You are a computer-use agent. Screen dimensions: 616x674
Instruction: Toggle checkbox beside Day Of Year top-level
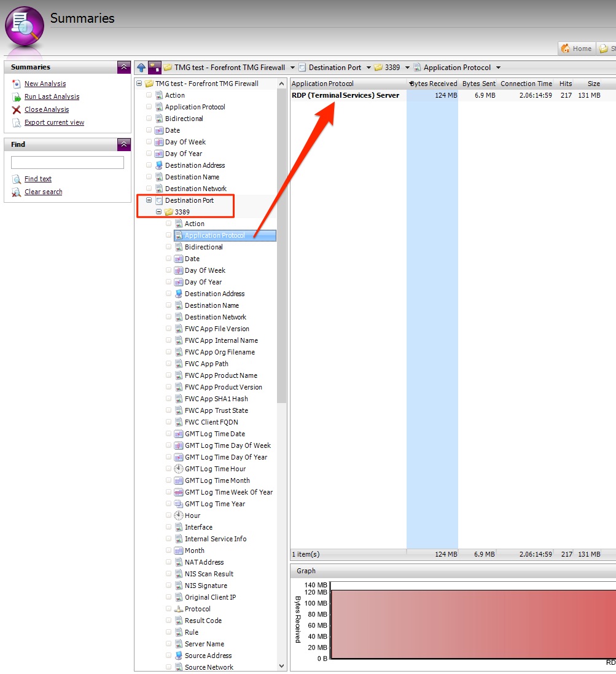point(149,154)
